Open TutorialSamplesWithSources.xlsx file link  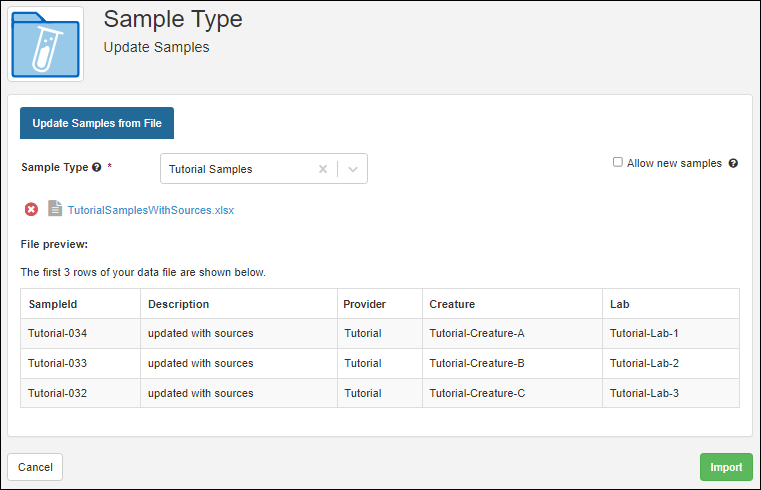pos(151,210)
